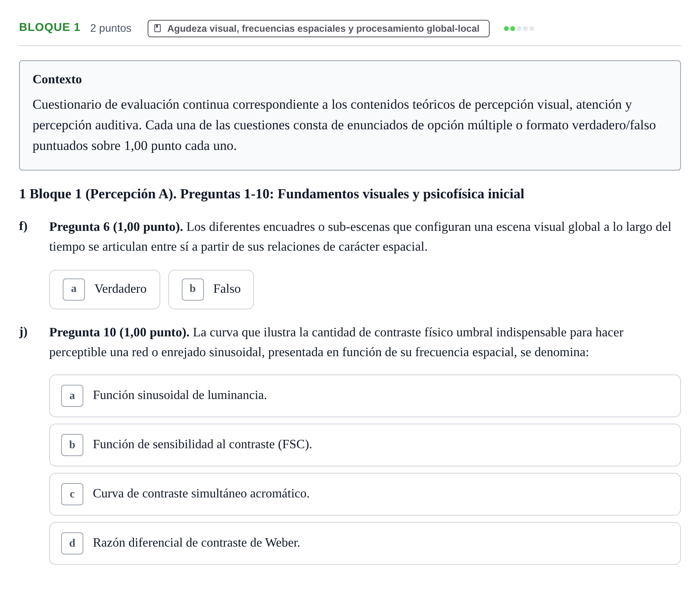Click the letter badge d of Pregunta 10
The image size is (700, 591).
coord(72,543)
